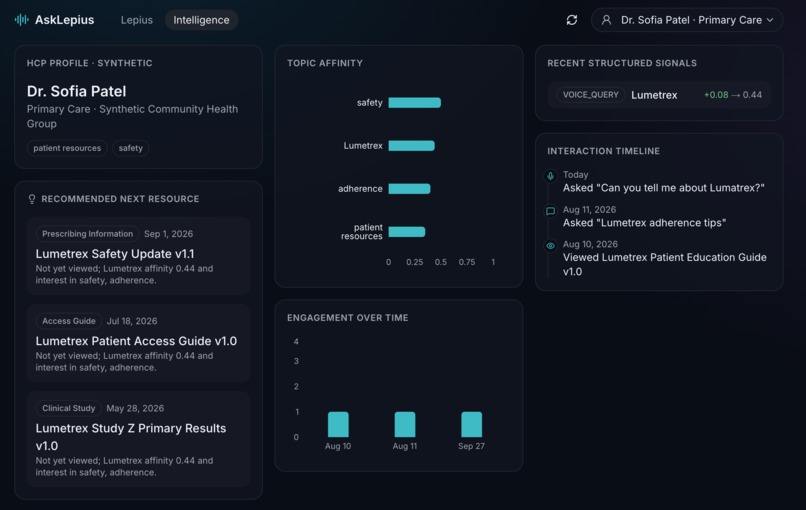The image size is (806, 510).
Task: Click the microphone icon on Today's timeline entry
Action: click(x=551, y=176)
